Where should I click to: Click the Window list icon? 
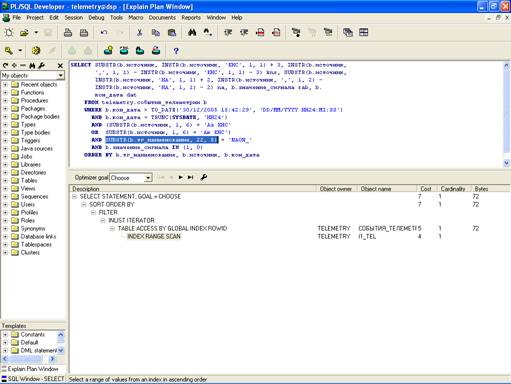348,32
